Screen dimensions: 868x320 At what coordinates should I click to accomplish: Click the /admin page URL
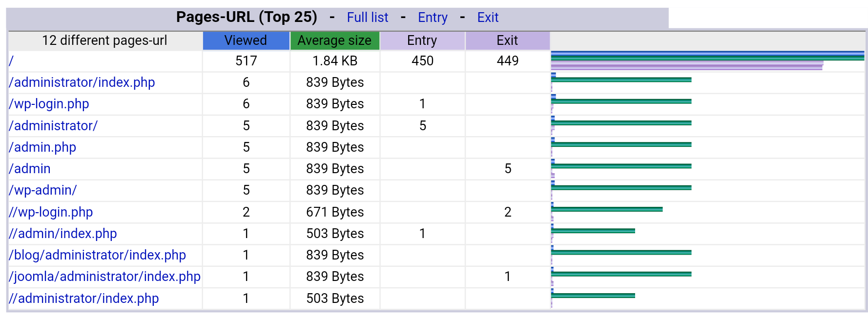pos(30,169)
